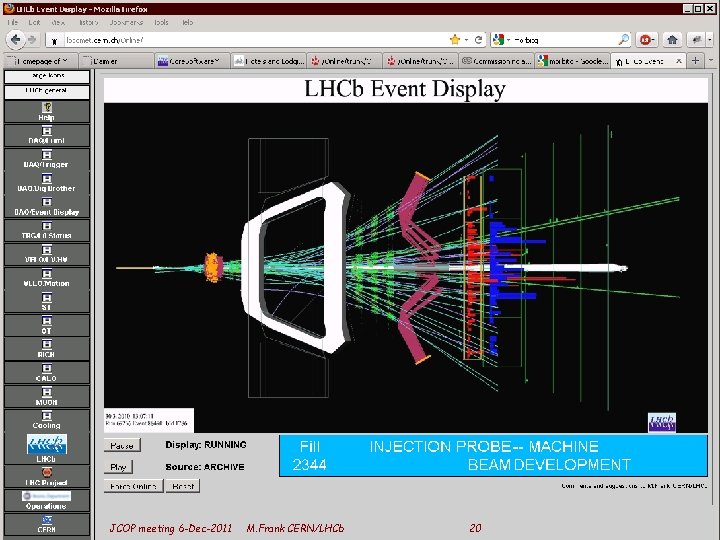Open the OT sidebar entry
This screenshot has height=540, width=720.
(47, 326)
